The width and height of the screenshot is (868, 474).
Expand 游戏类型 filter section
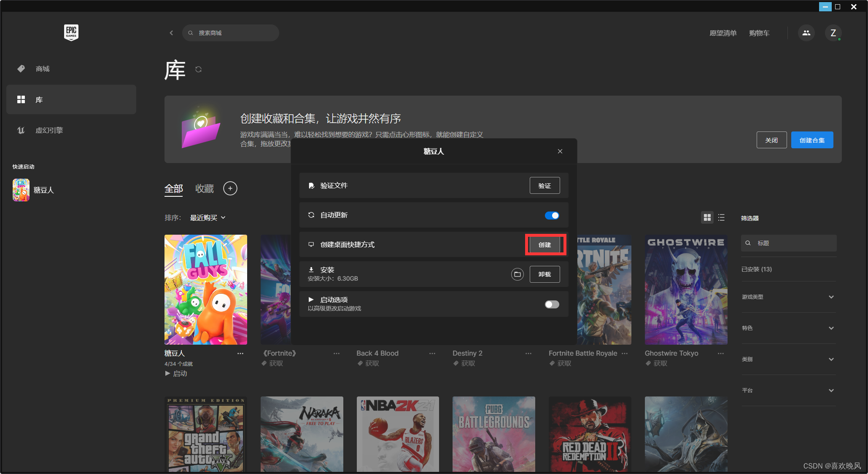pos(788,297)
